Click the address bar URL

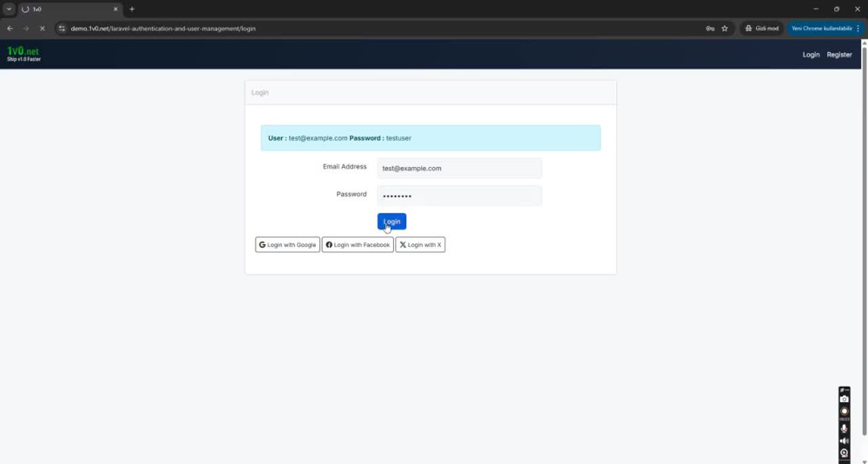[x=163, y=29]
